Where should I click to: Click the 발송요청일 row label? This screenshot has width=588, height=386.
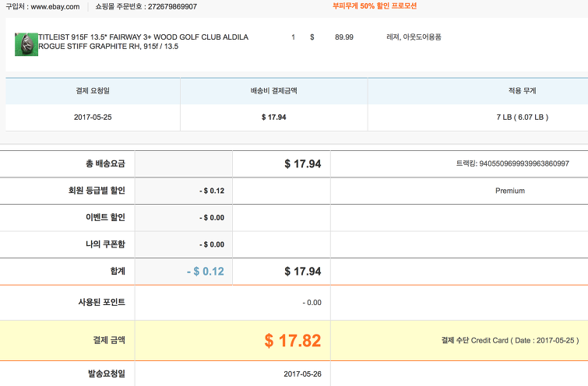point(107,374)
